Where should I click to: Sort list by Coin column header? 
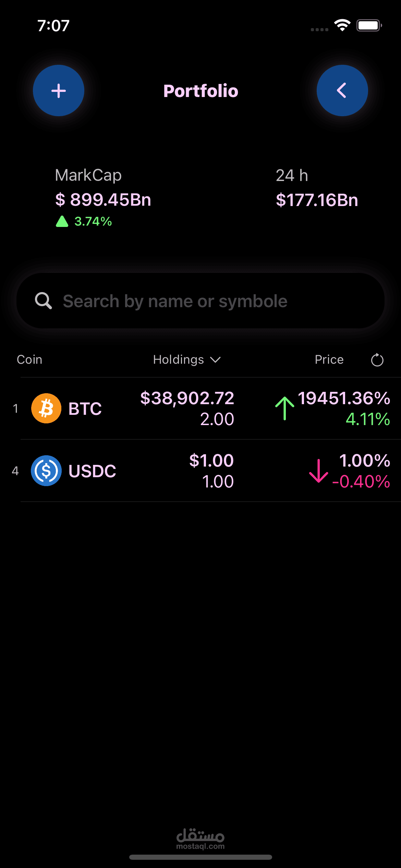tap(29, 360)
